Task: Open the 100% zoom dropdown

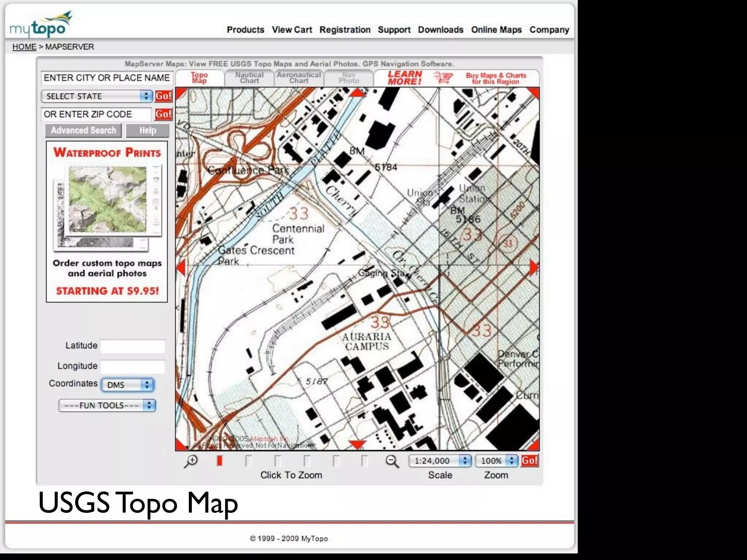Action: coord(496,461)
